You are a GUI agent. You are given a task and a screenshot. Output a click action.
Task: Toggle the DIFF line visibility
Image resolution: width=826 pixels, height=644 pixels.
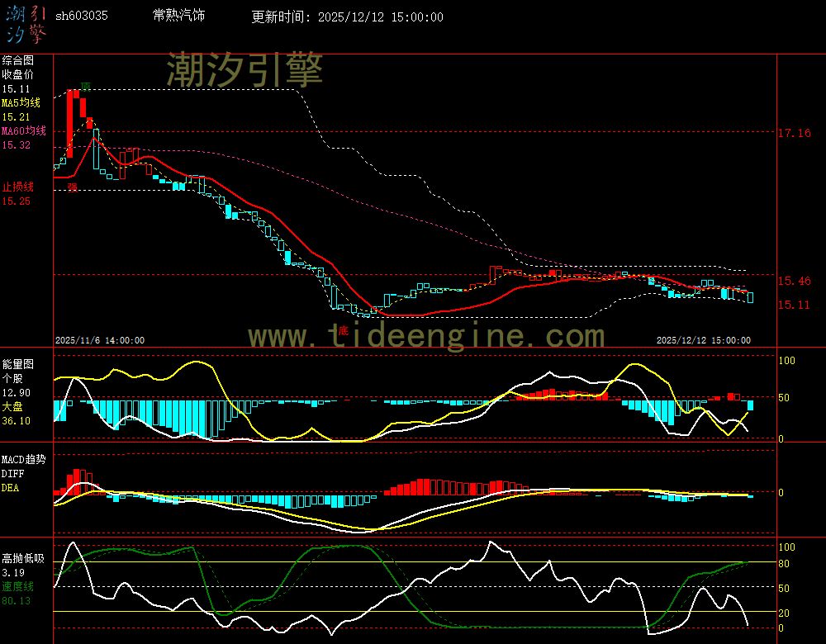(12, 473)
